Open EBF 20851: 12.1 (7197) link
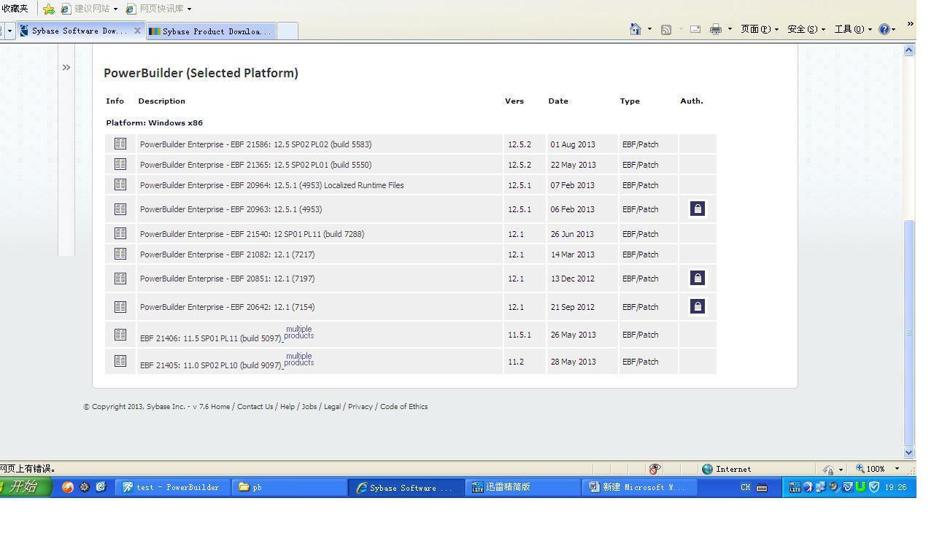The image size is (934, 560). click(x=227, y=279)
